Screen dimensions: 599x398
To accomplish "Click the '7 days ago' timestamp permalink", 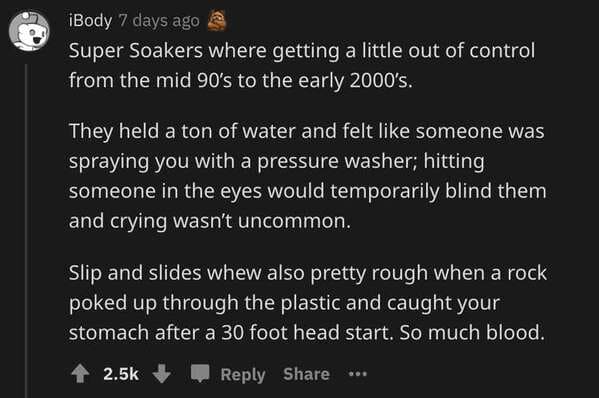I will coord(159,21).
